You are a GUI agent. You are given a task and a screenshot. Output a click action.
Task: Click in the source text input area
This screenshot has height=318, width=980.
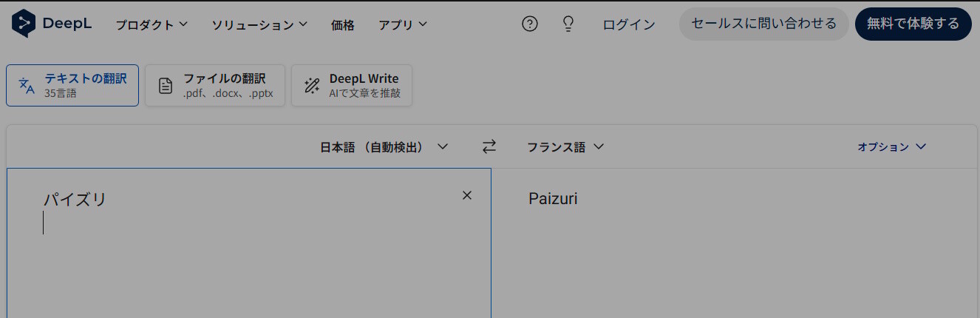pos(249,243)
